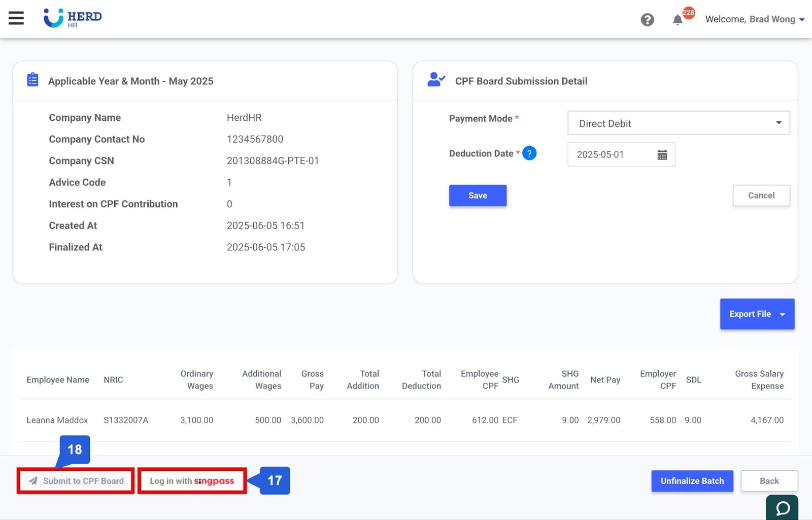Click the clipboard icon beside Applicable Year
The image size is (812, 520).
32,79
